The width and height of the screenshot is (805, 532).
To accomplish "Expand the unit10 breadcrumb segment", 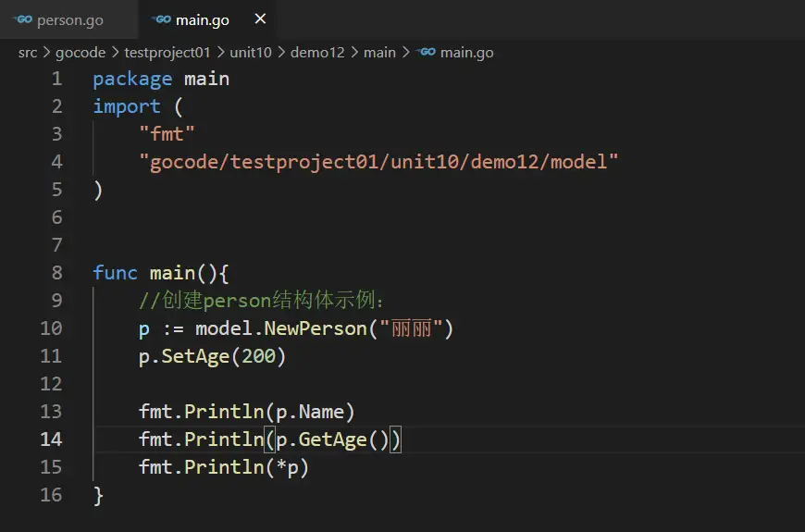I will (251, 53).
